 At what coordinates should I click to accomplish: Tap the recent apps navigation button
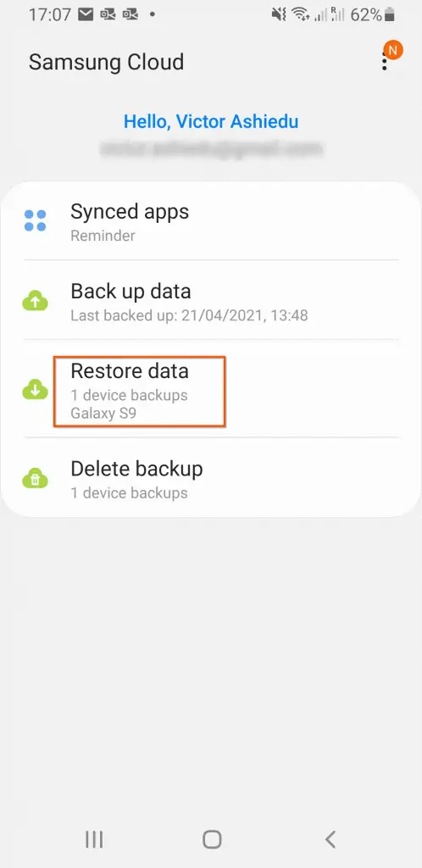coord(94,839)
